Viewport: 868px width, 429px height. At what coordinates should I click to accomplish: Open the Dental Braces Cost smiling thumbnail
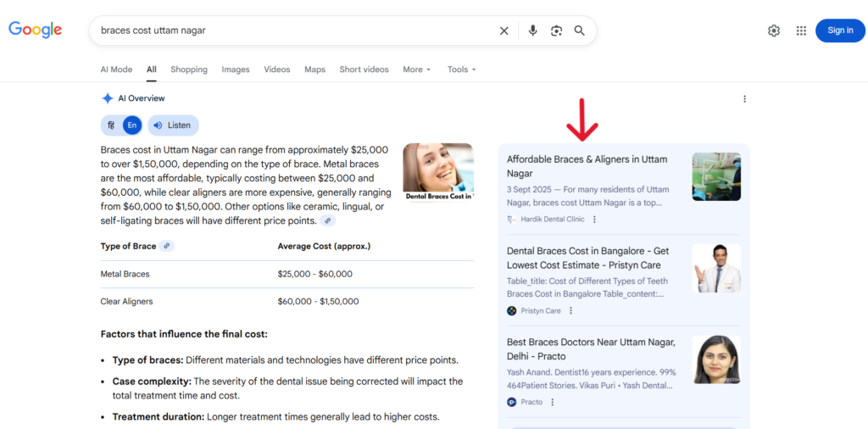coord(438,172)
